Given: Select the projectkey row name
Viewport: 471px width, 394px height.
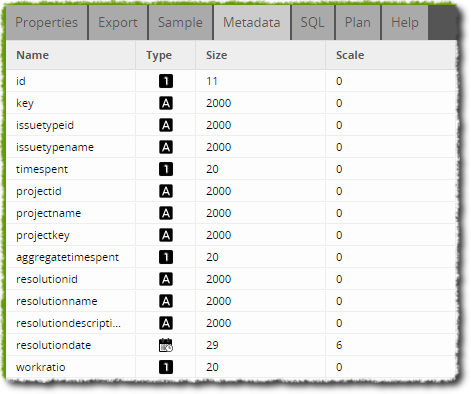Looking at the screenshot, I should (x=43, y=235).
